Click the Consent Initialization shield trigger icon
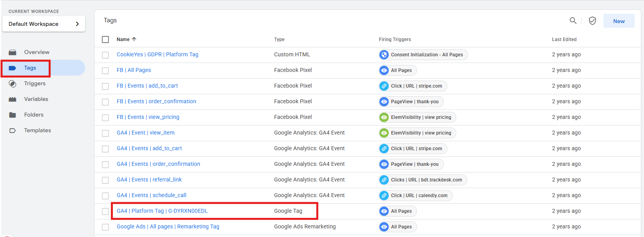Screen dimensions: 644x237 [384, 55]
